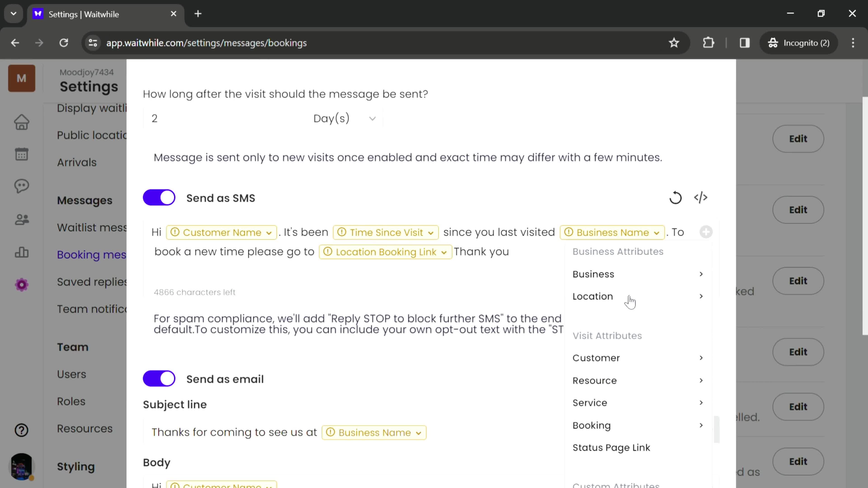This screenshot has height=488, width=868.
Task: Click the variable menu scrollbar
Action: tap(716, 429)
